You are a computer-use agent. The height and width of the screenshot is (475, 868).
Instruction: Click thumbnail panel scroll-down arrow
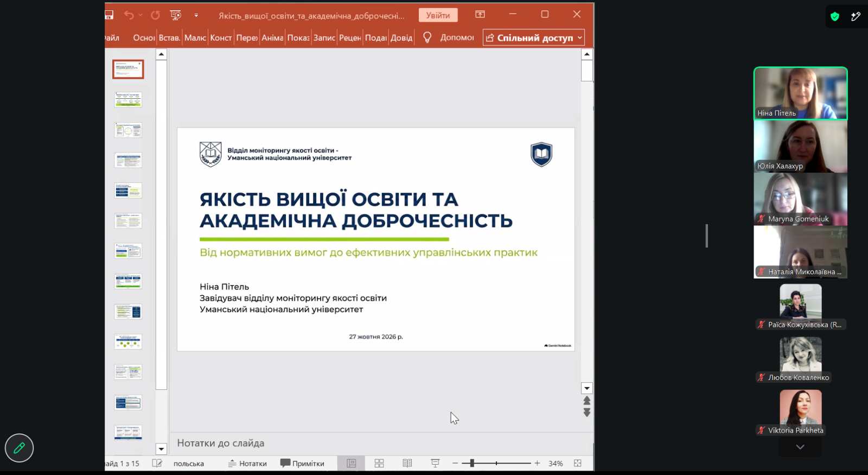point(161,449)
